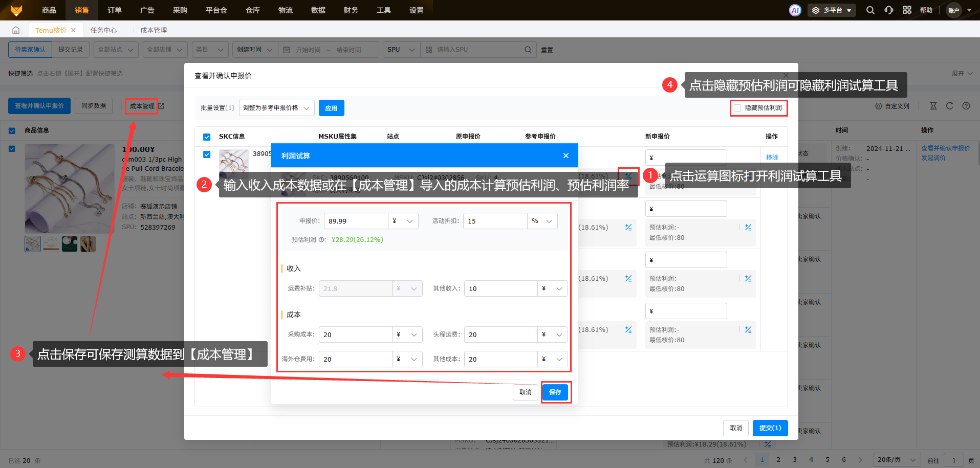
Task: Click the help question icon in table toolbar
Action: (x=966, y=106)
